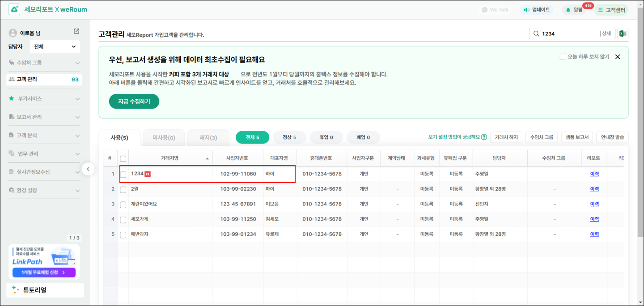Viewport: 644px width, 306px height.
Task: Click the search magnifier icon
Action: click(536, 34)
